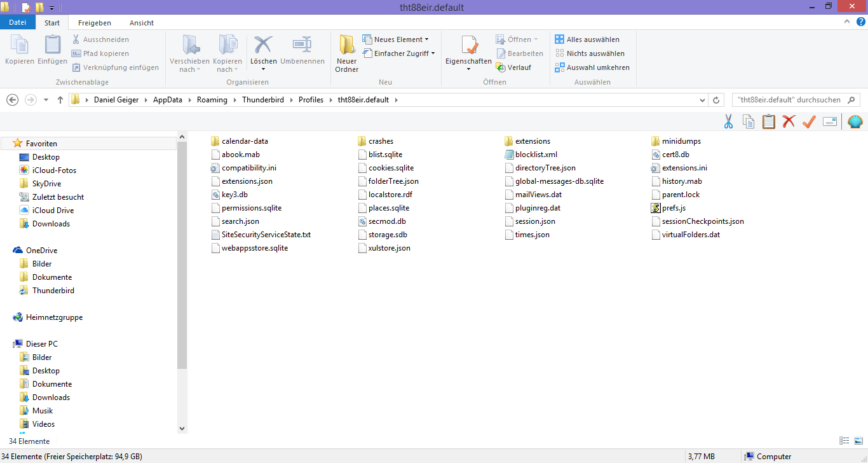The height and width of the screenshot is (463, 868).
Task: Click Alles auswählen to select all
Action: click(587, 39)
